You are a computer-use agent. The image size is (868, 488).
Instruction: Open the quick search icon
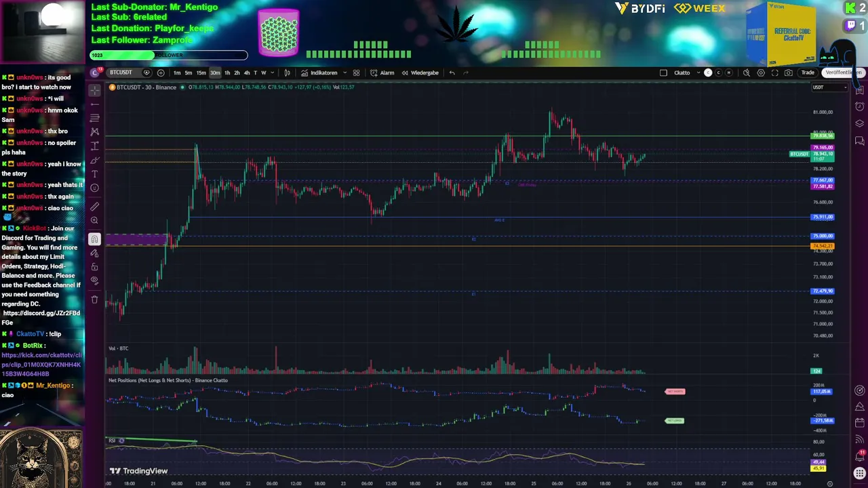[747, 73]
